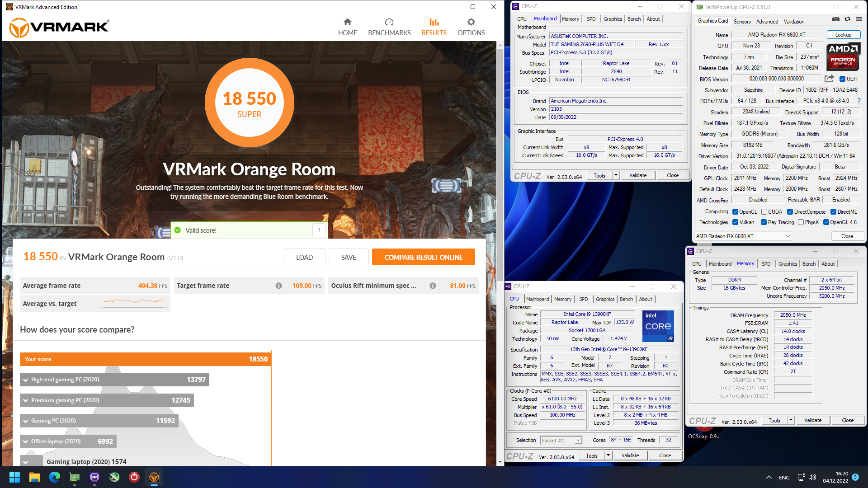The height and width of the screenshot is (488, 868).
Task: Toggle DirectCompute checkbox in GPU-Z
Action: (x=790, y=211)
